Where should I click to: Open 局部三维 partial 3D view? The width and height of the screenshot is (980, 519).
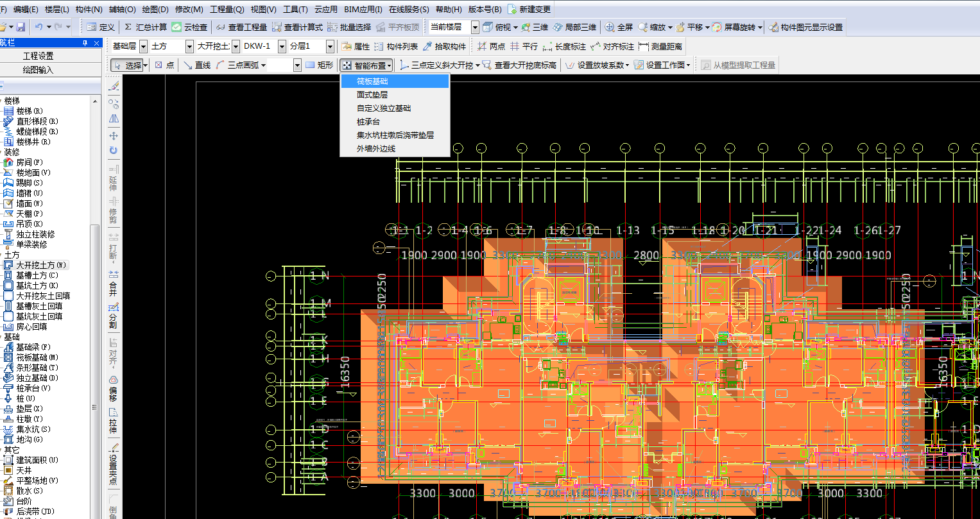[x=574, y=27]
